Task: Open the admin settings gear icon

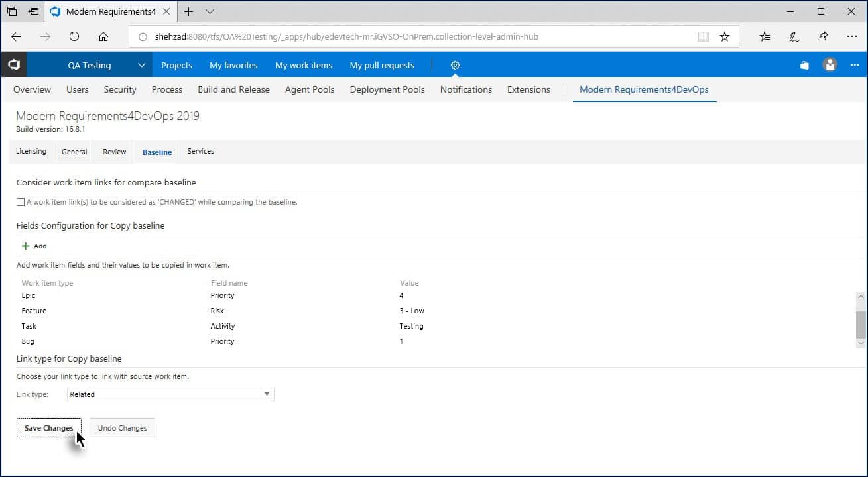Action: (455, 65)
